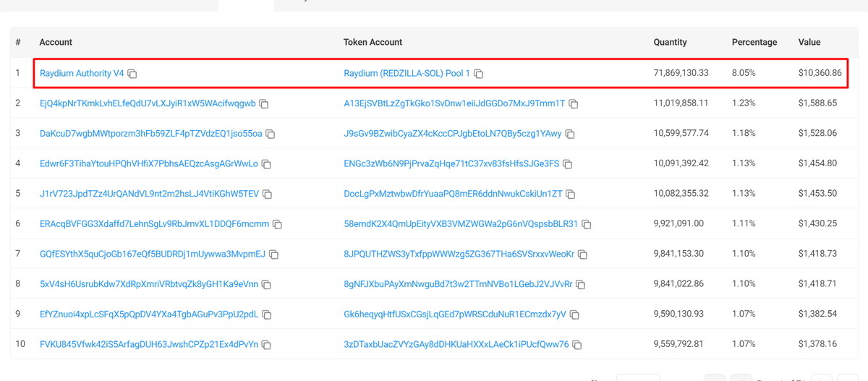Copy the account address starting with GQfESYthX5qu
This screenshot has height=381, width=868.
click(x=274, y=254)
